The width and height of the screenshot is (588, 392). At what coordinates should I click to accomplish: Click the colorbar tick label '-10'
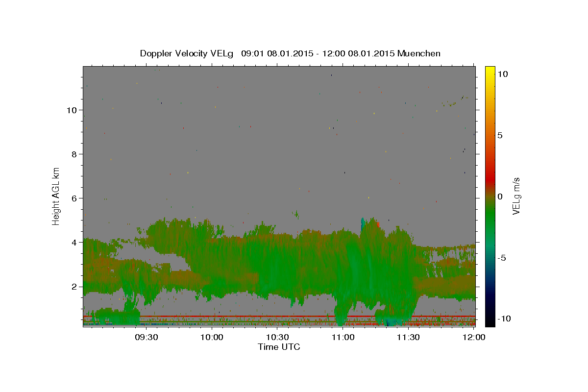pyautogui.click(x=504, y=319)
